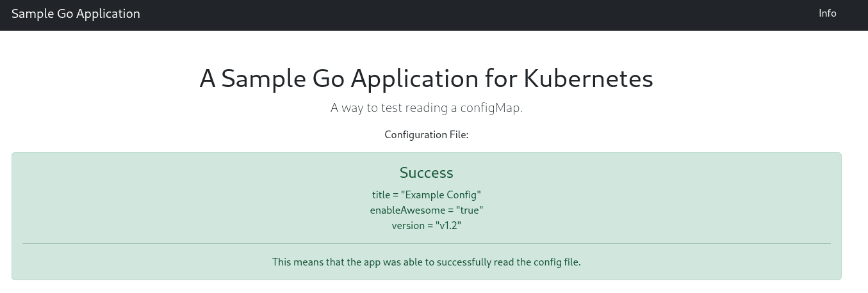Click the main page heading text
Image resolution: width=868 pixels, height=293 pixels.
tap(426, 79)
